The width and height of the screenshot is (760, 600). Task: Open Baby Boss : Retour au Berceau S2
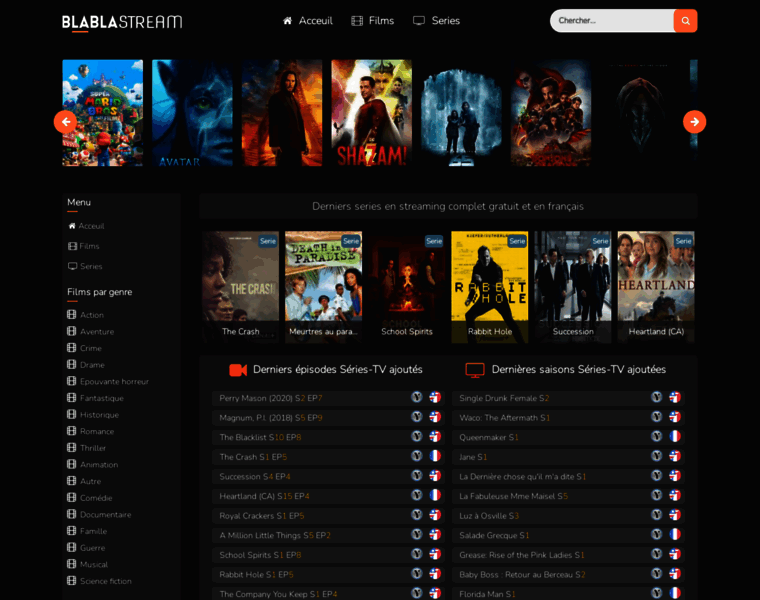[x=522, y=574]
